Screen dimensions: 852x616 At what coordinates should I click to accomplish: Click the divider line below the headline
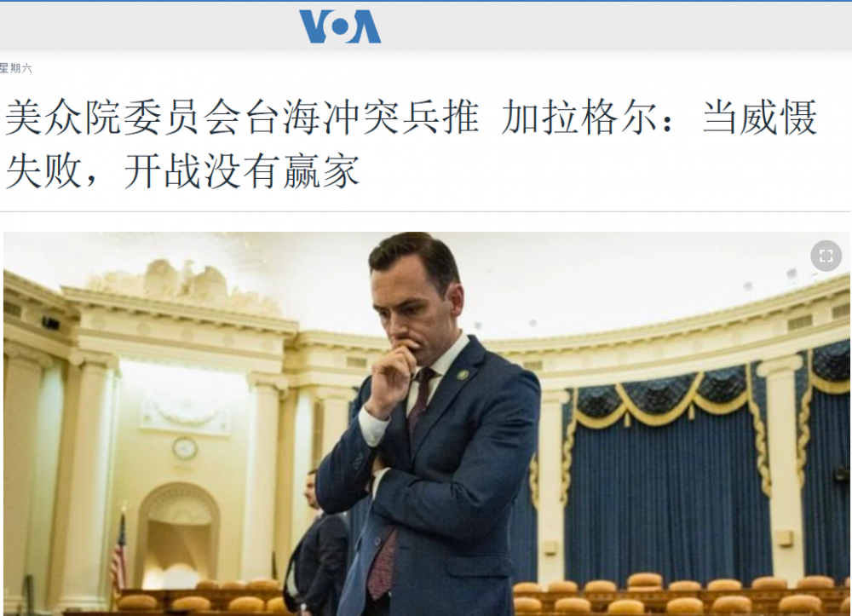(x=425, y=210)
